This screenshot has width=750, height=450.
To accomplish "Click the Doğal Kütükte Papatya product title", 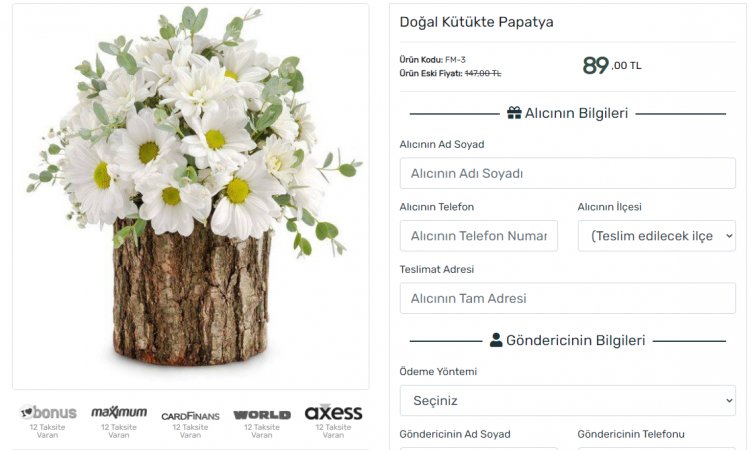I will pos(476,22).
